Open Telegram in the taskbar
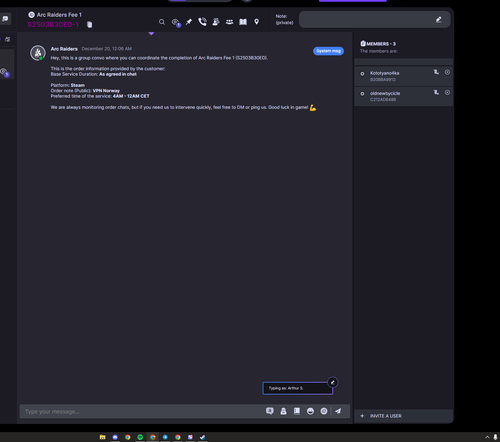 pos(165,437)
